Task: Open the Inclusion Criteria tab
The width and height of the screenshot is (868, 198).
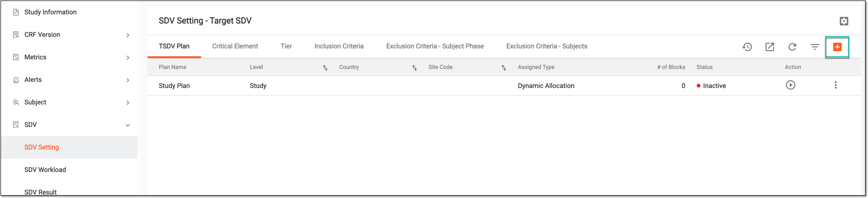Action: pyautogui.click(x=339, y=46)
